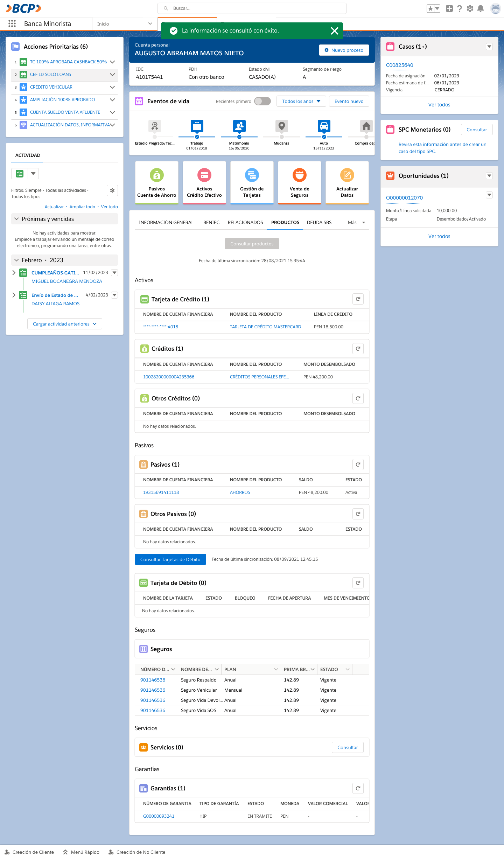The image size is (504, 859).
Task: Open the favorites star icon
Action: pos(430,8)
